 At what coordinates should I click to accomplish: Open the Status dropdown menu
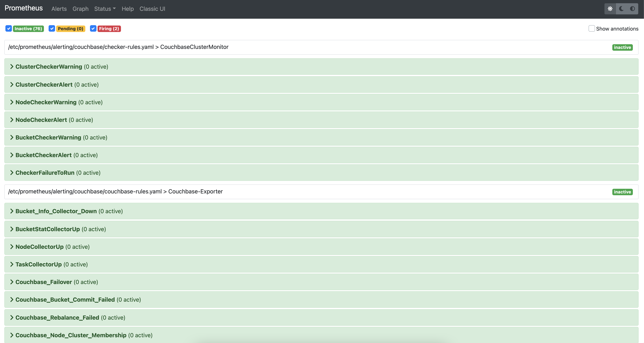click(x=105, y=9)
